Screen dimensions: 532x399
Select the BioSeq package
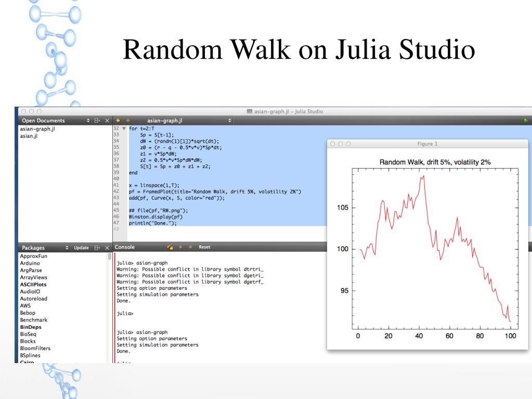click(x=28, y=334)
